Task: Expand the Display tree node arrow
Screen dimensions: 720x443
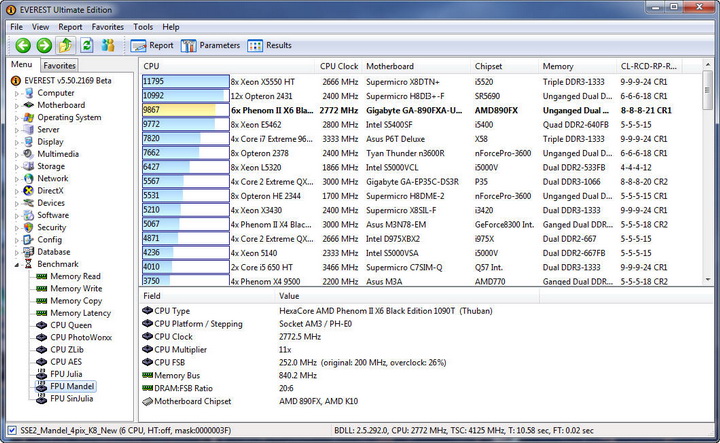Action: click(17, 142)
